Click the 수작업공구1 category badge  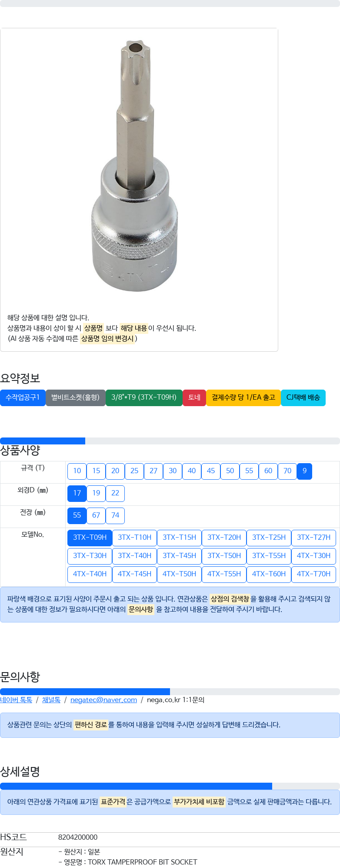click(23, 398)
